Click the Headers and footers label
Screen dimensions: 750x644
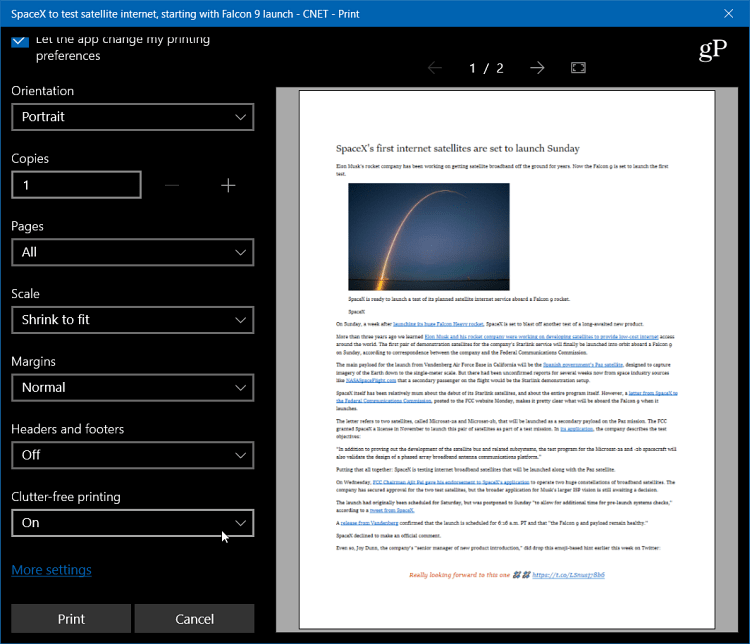[x=67, y=429]
